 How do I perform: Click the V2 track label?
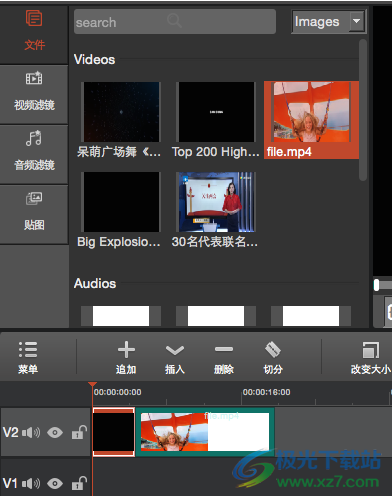[x=10, y=433]
